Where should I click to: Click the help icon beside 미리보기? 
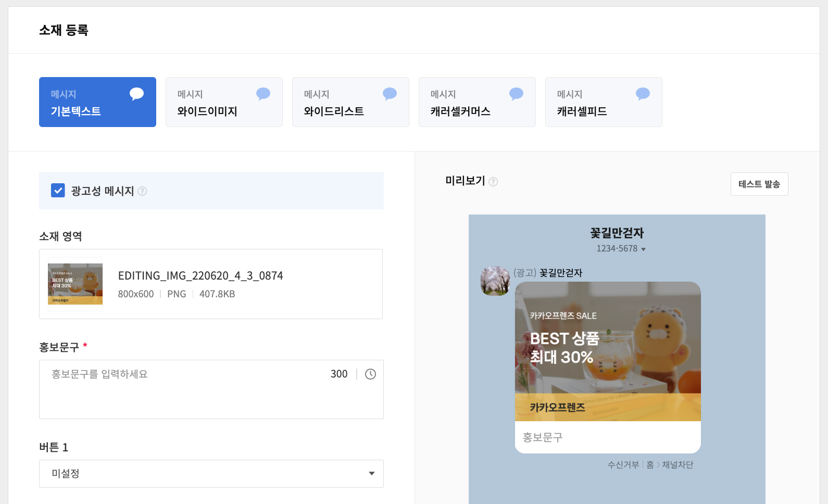493,182
